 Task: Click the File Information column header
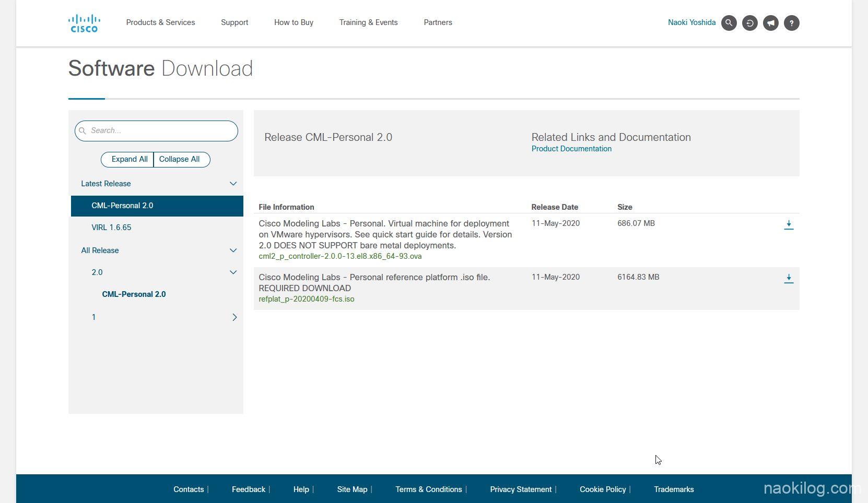coord(286,207)
